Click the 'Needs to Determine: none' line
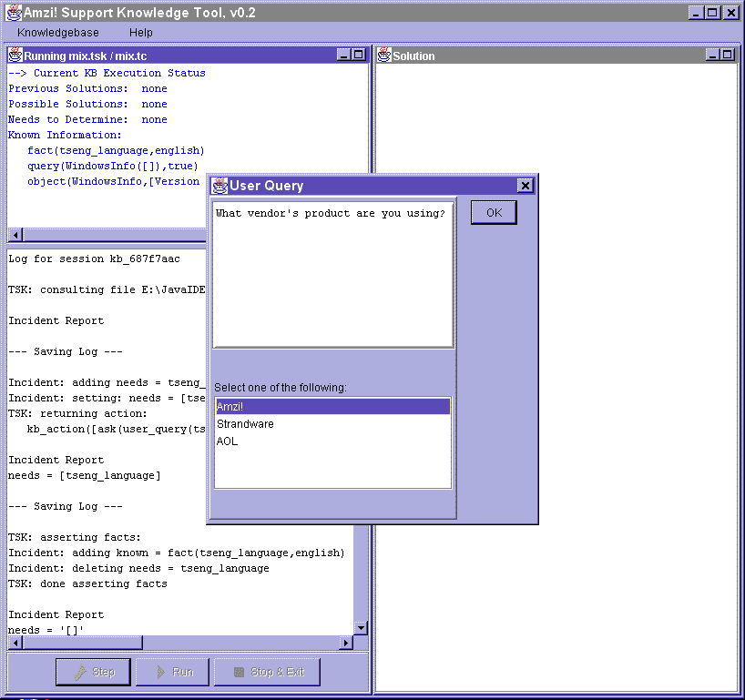This screenshot has height=700, width=745. coord(88,119)
